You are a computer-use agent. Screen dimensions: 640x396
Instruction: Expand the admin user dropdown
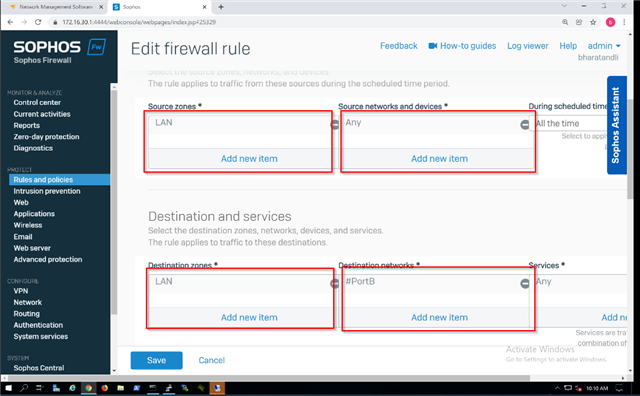tap(604, 46)
